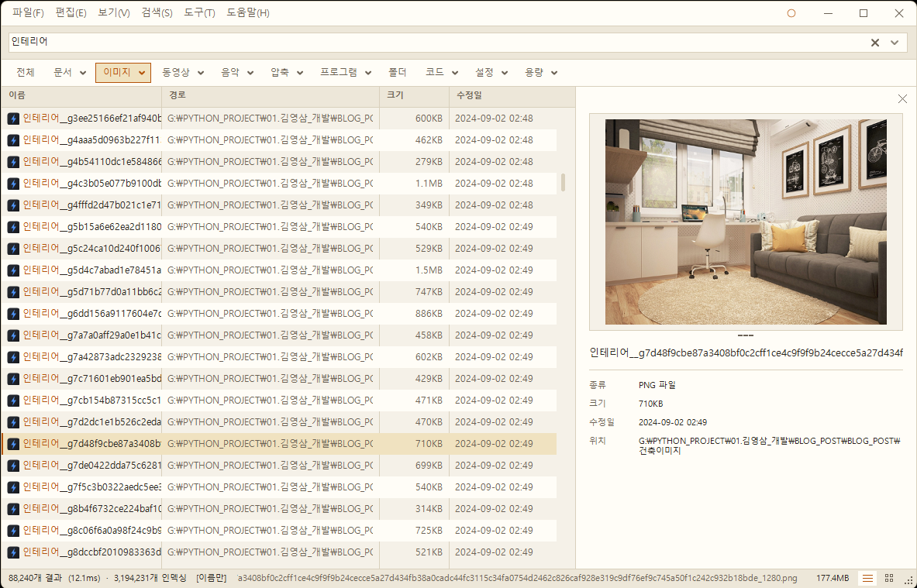The image size is (917, 588).
Task: Click file icon of 인테리어__g5c24ca10d240f1006 row
Action: pos(13,249)
